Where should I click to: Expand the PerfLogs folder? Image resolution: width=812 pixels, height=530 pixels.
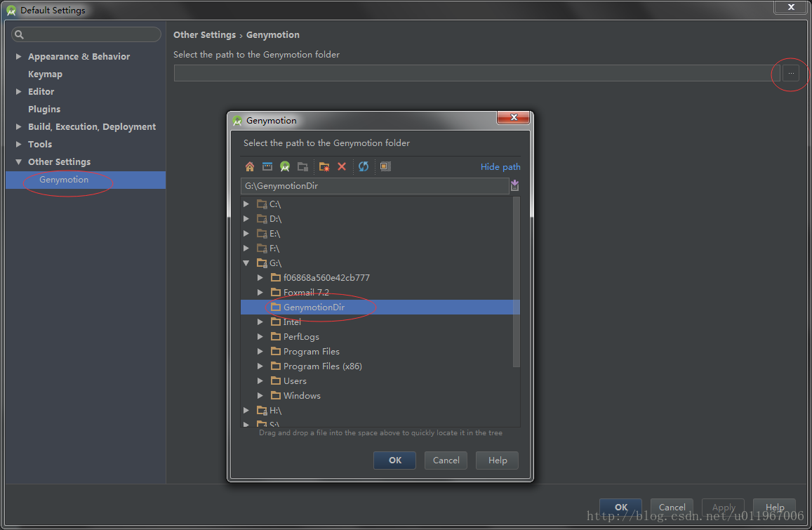coord(260,337)
